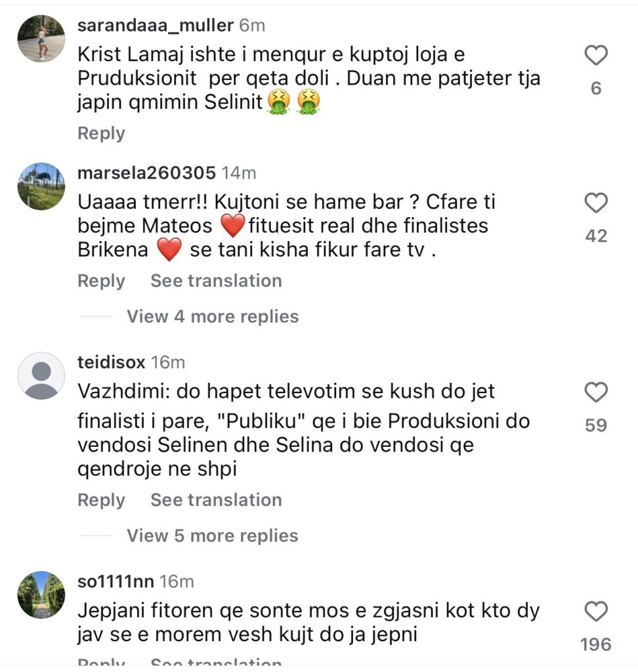Tap the heart on marsela260305's comment

(x=595, y=204)
